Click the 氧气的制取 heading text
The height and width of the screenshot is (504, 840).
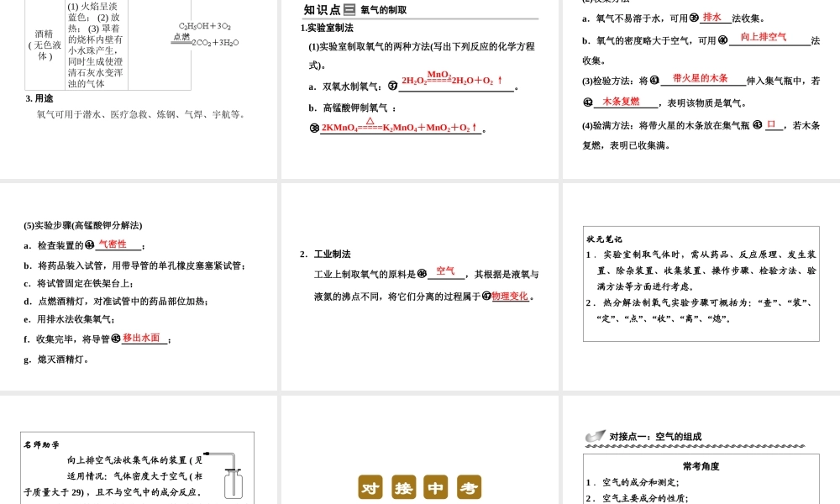(x=384, y=9)
